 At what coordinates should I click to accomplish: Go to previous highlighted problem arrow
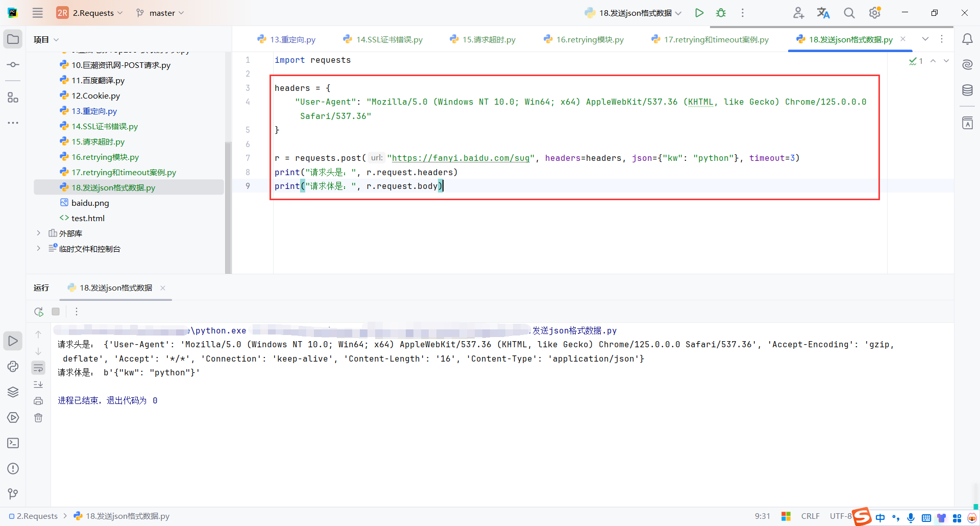tap(933, 61)
